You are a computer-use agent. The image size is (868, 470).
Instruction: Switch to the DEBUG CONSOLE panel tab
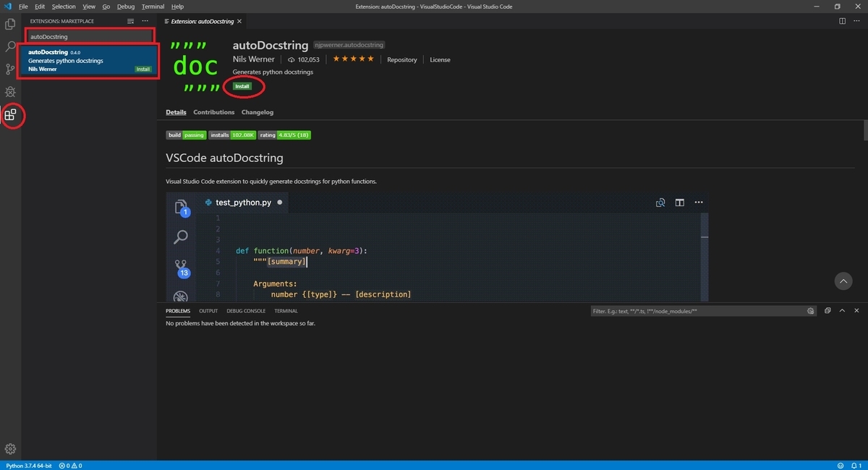(246, 311)
